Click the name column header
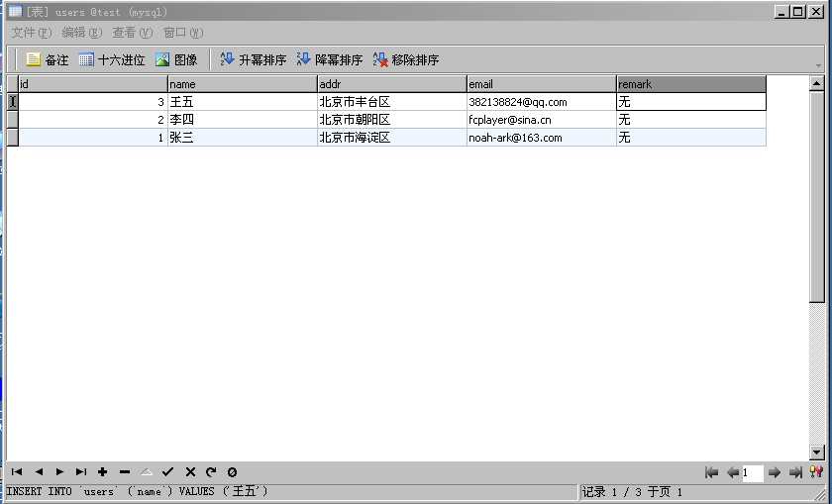This screenshot has height=504, width=832. point(243,84)
